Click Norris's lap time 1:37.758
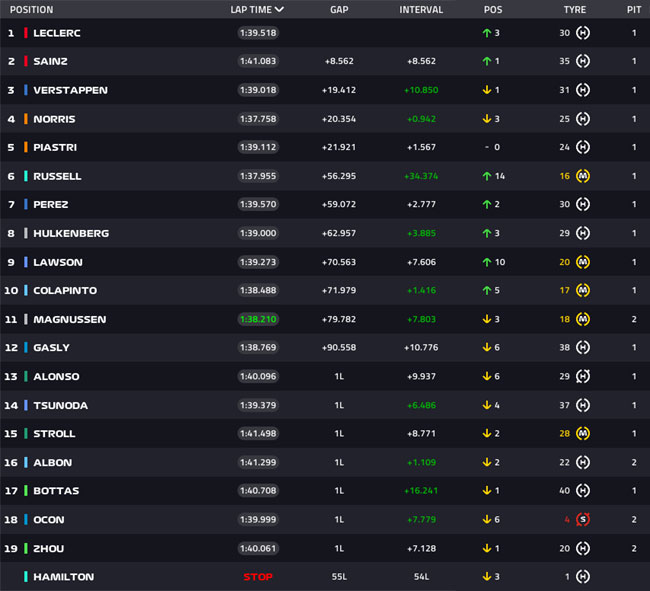Viewport: 650px width, 591px height. click(258, 119)
